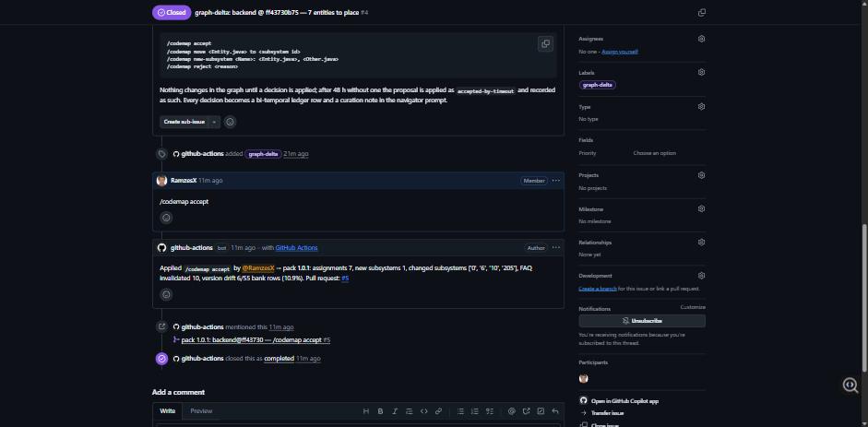The height and width of the screenshot is (427, 868).
Task: Add reaction to the issue description
Action: [231, 122]
